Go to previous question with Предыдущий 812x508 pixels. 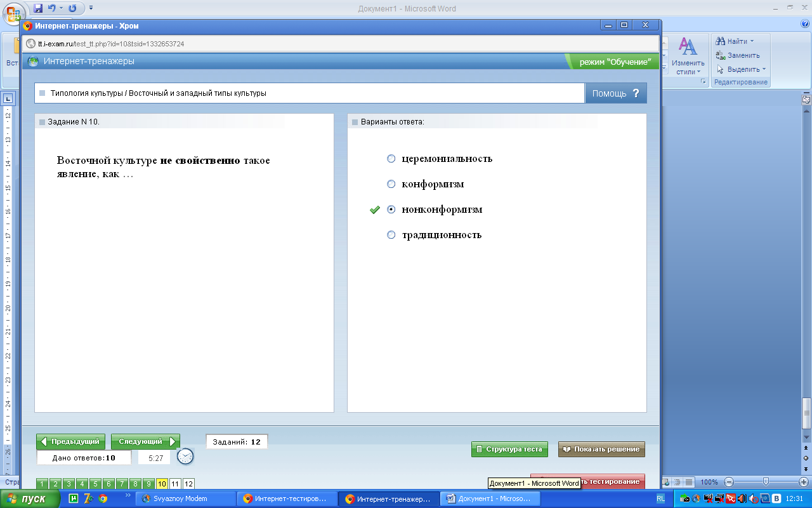70,441
